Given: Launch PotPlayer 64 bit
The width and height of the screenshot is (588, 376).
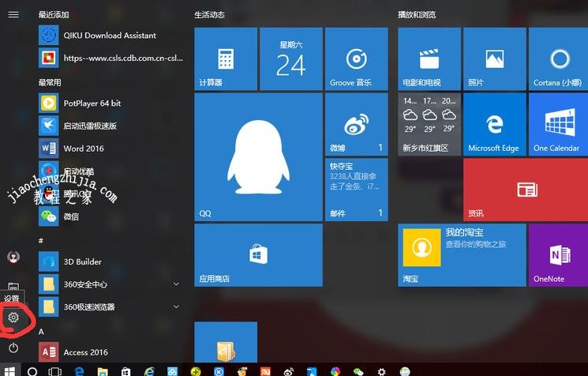Looking at the screenshot, I should click(x=110, y=103).
